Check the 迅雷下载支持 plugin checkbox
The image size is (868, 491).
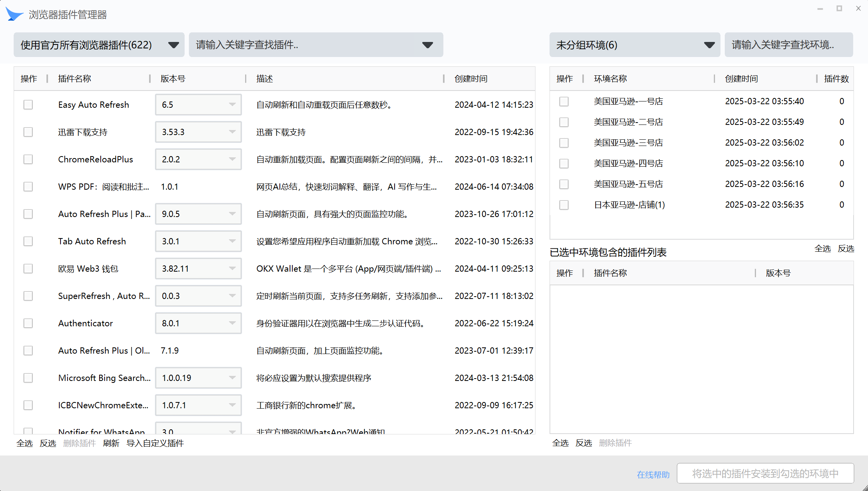[28, 132]
